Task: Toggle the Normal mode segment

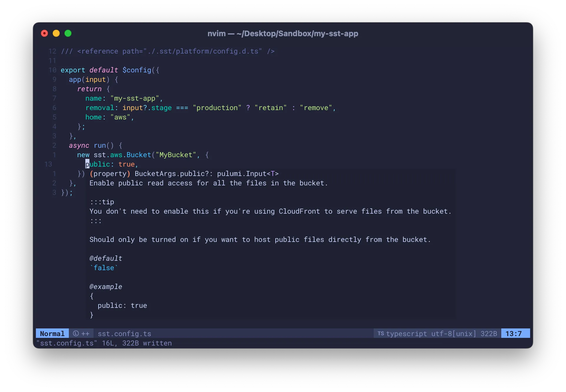Action: pos(52,333)
